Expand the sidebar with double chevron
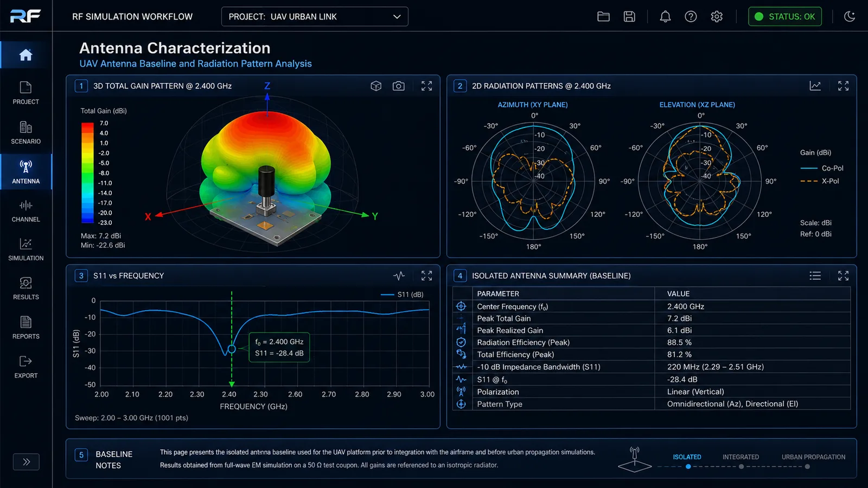Image resolution: width=868 pixels, height=488 pixels. click(x=26, y=462)
